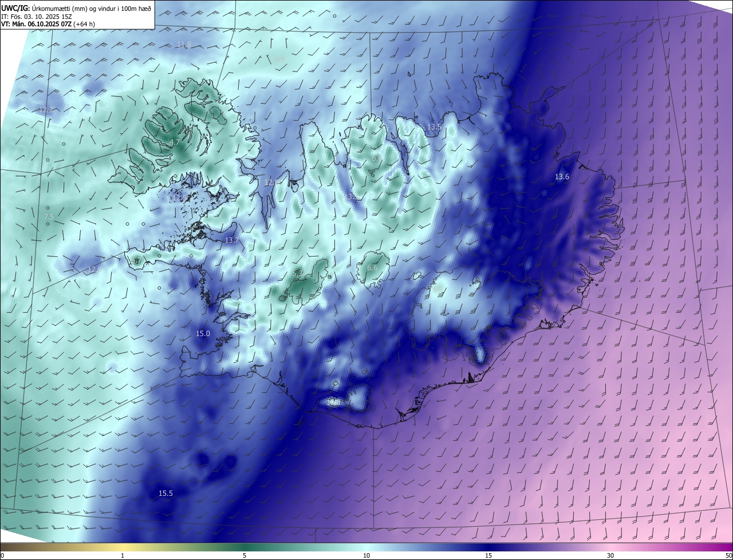Click the 15.5 value label over the southern sea
Screen dimensions: 733x560
[165, 493]
